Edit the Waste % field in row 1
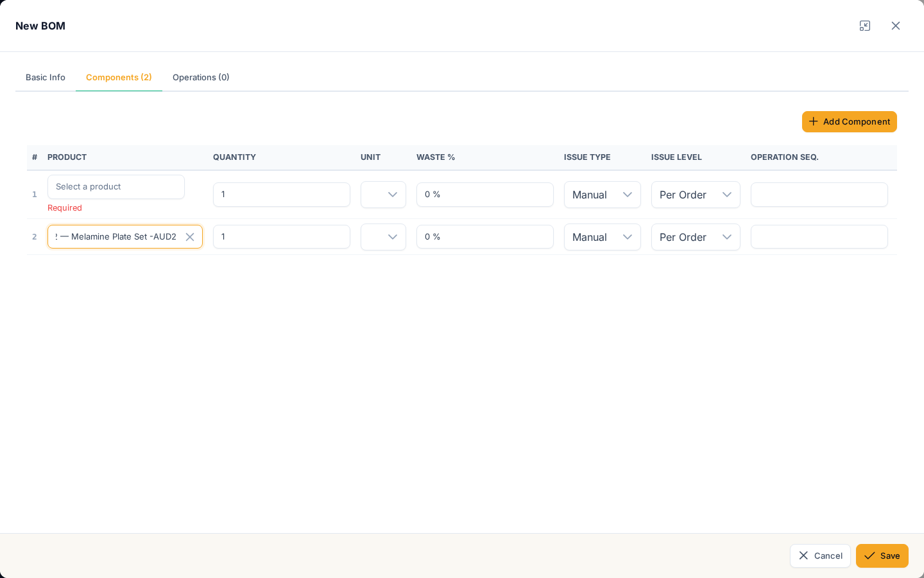The height and width of the screenshot is (578, 924). coord(485,195)
